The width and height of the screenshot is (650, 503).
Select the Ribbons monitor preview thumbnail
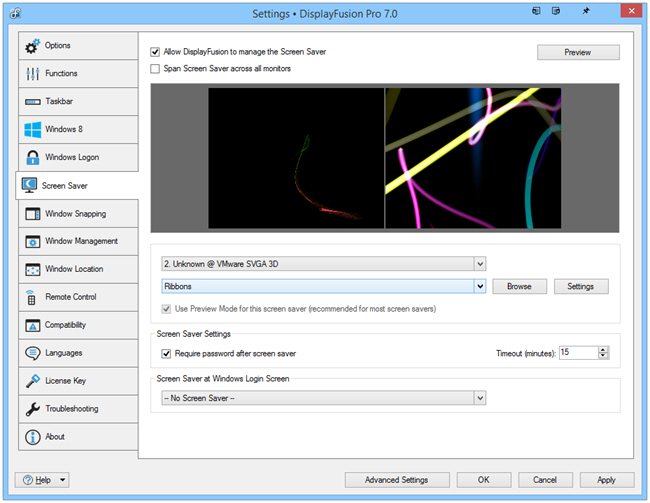[473, 158]
